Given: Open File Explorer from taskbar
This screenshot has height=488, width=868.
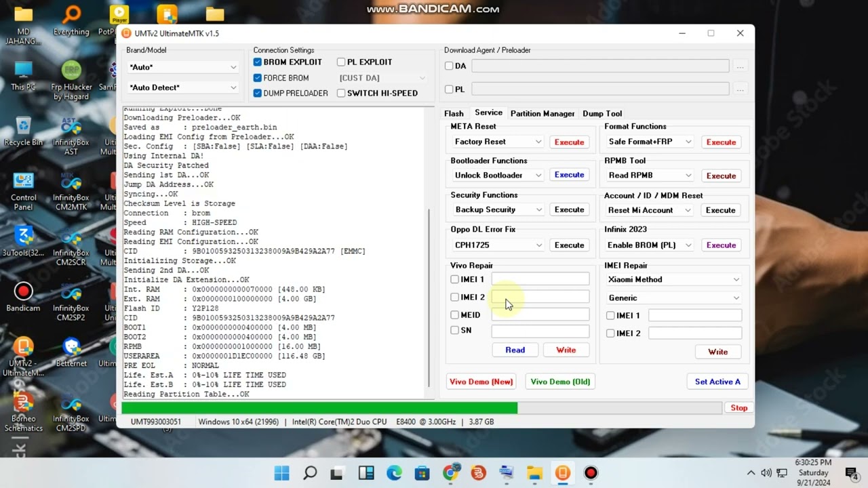Looking at the screenshot, I should pyautogui.click(x=534, y=472).
